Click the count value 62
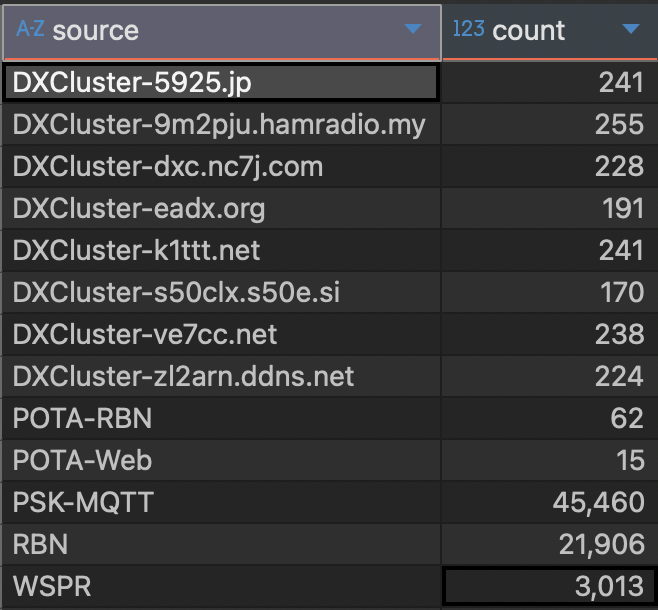Viewport: 658px width, 610px height. [x=627, y=418]
